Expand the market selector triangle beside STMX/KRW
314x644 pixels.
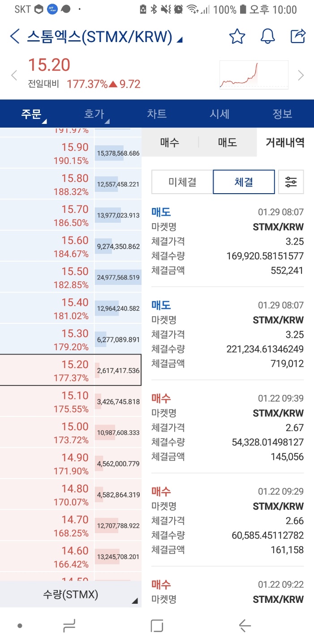coord(180,40)
